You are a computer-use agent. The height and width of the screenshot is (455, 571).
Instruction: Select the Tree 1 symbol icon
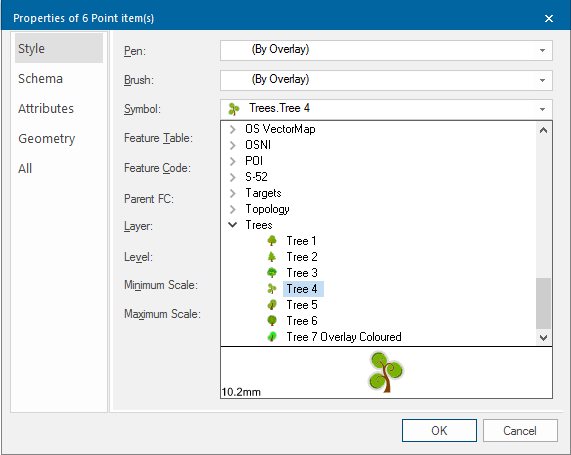tap(272, 241)
